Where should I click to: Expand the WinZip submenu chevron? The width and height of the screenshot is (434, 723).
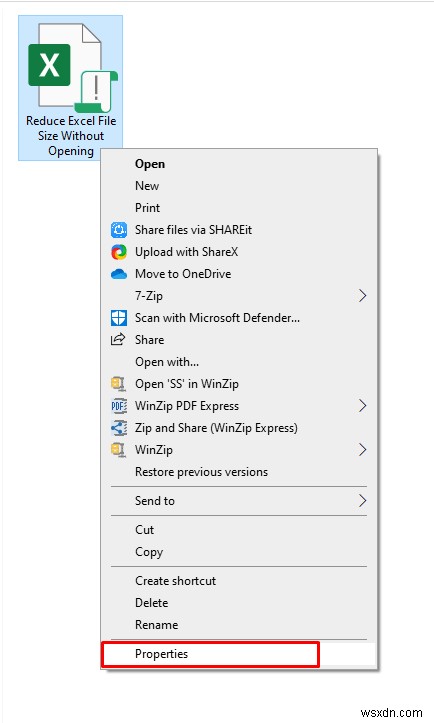(x=363, y=450)
